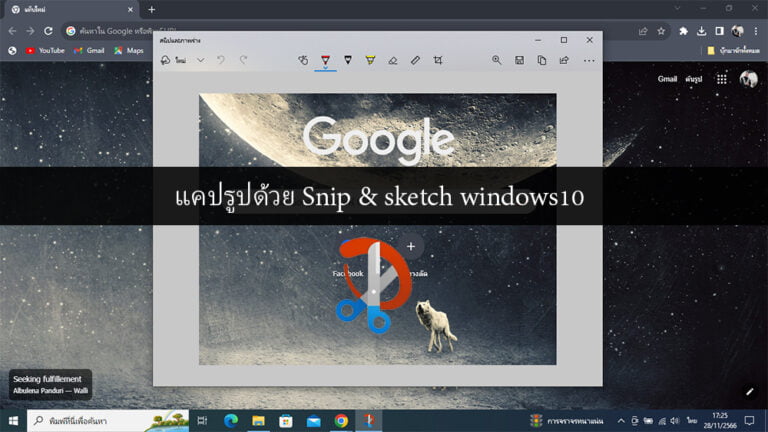The height and width of the screenshot is (432, 768).
Task: Select the yellow Highlighter tool
Action: click(x=370, y=60)
